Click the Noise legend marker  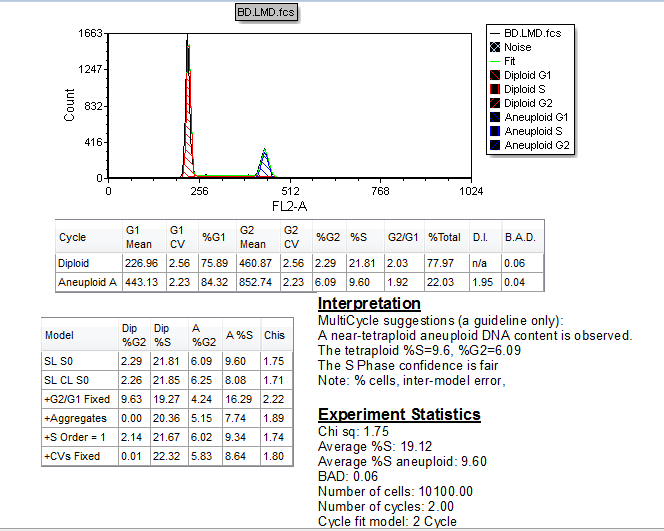click(x=494, y=47)
